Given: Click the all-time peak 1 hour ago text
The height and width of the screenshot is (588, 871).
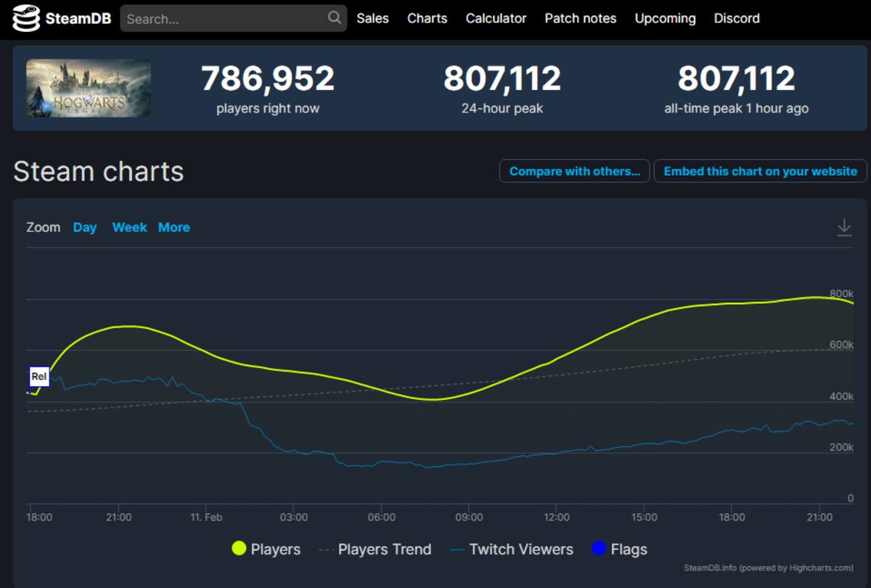Looking at the screenshot, I should [x=736, y=109].
